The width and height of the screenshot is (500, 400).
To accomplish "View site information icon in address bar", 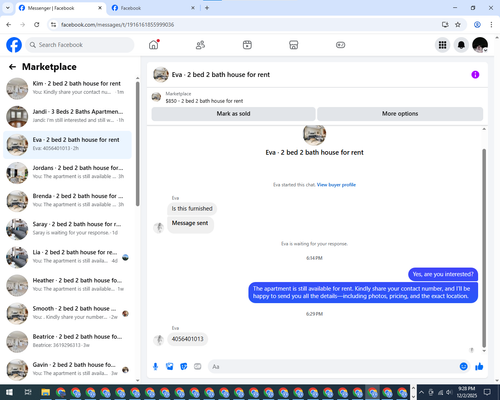I will point(53,25).
